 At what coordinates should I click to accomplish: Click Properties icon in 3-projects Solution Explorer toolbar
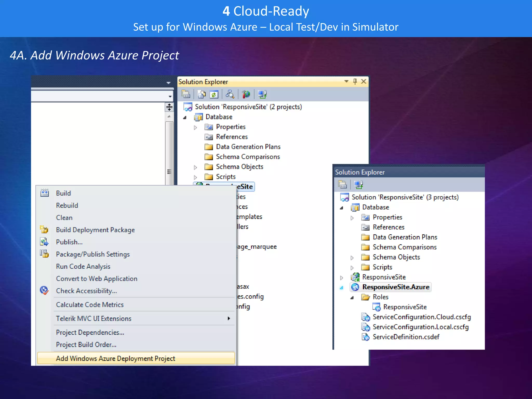pyautogui.click(x=342, y=184)
